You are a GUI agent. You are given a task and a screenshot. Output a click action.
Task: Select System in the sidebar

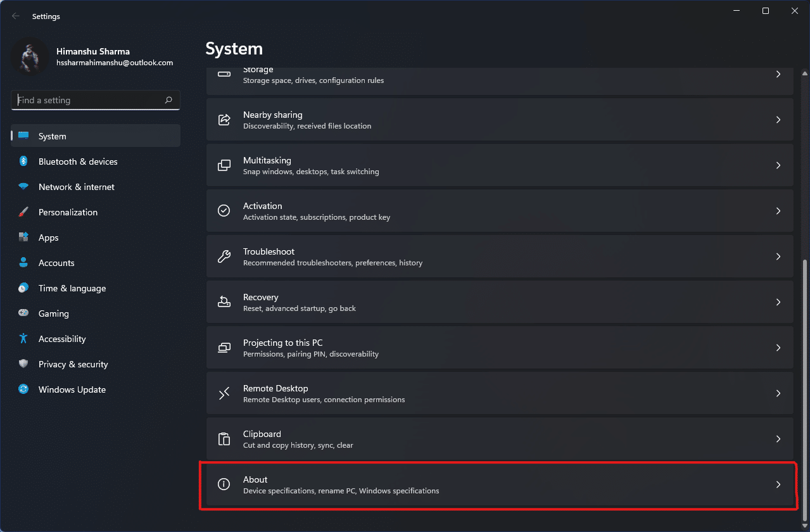96,136
